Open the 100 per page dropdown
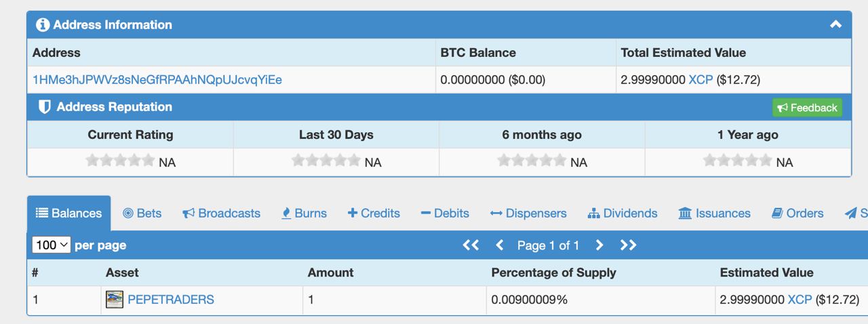This screenshot has width=868, height=324. pyautogui.click(x=52, y=245)
